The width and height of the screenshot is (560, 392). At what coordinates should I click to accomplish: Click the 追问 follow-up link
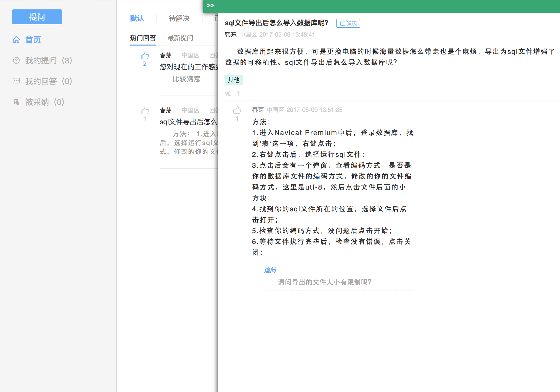pos(270,270)
